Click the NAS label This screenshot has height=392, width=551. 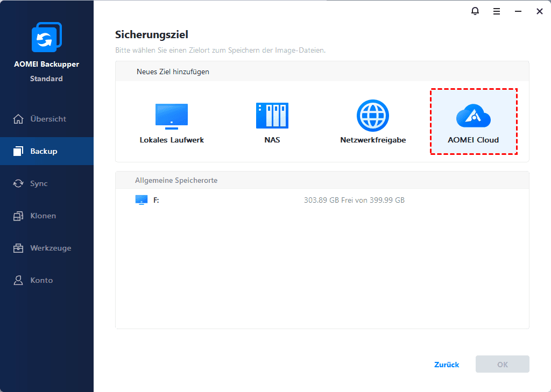pyautogui.click(x=272, y=140)
